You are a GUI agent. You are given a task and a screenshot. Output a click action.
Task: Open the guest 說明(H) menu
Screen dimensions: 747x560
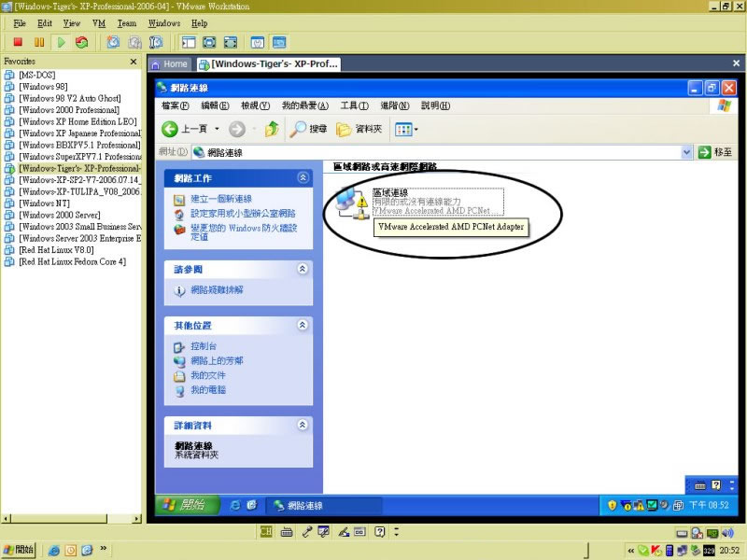tap(435, 105)
